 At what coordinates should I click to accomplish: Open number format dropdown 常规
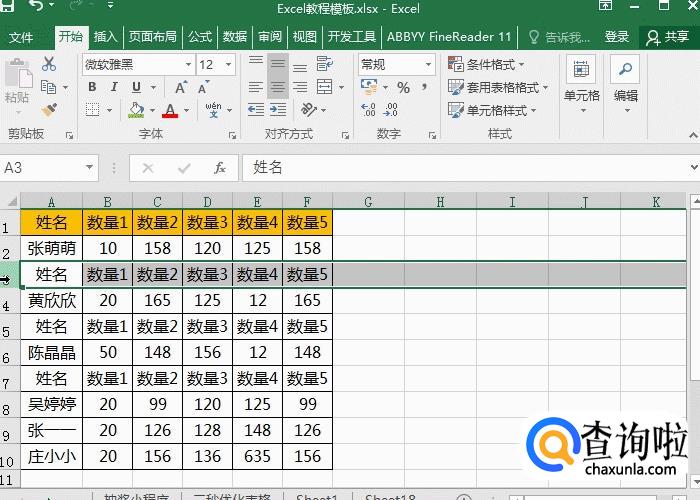tap(429, 65)
